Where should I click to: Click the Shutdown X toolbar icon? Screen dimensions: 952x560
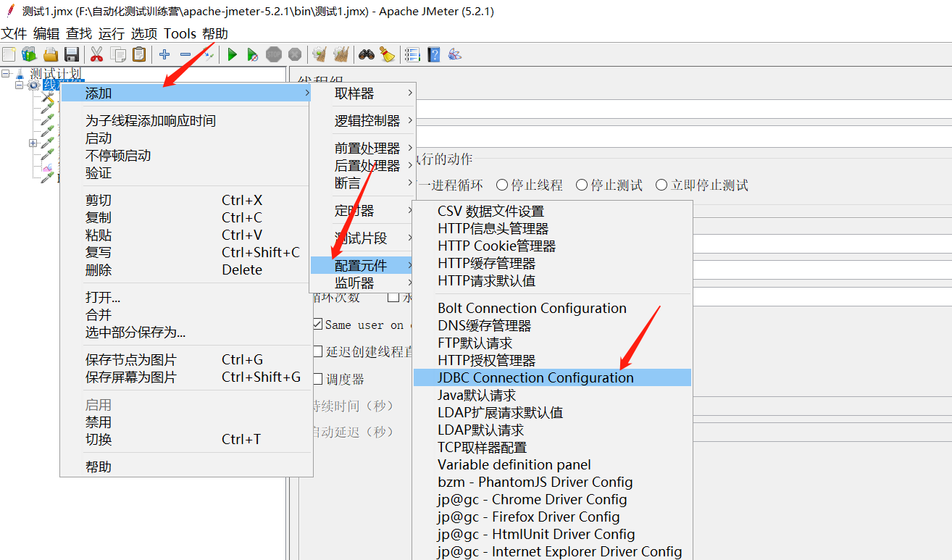pos(295,54)
